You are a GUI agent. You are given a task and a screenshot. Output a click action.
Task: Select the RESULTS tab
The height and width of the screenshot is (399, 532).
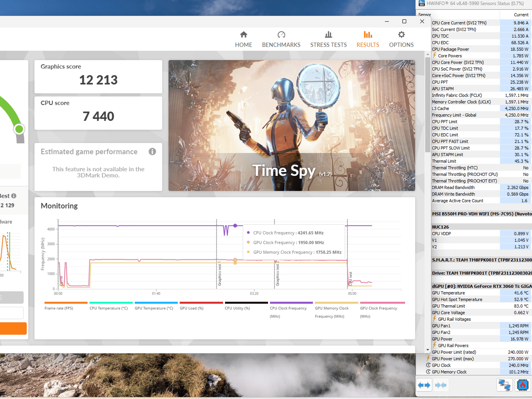click(x=368, y=39)
